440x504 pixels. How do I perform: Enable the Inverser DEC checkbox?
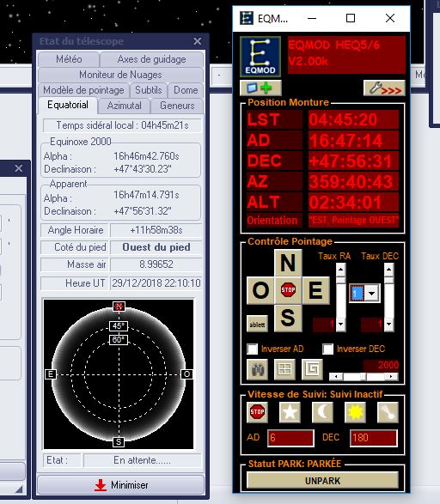327,349
